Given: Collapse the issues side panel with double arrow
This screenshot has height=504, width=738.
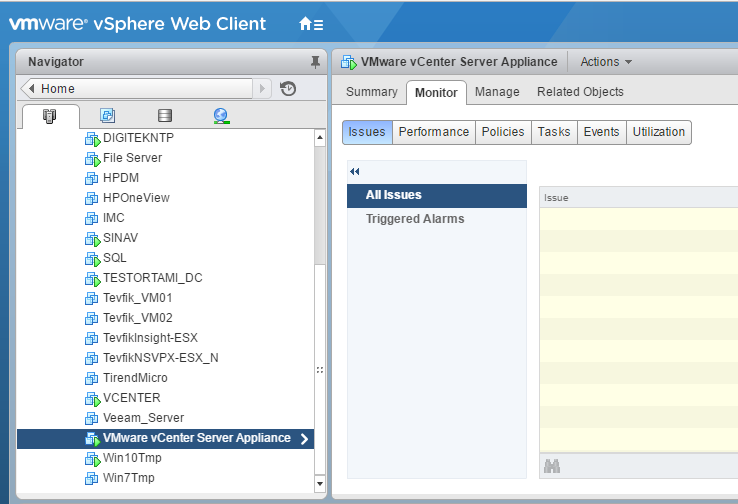Looking at the screenshot, I should (x=355, y=171).
